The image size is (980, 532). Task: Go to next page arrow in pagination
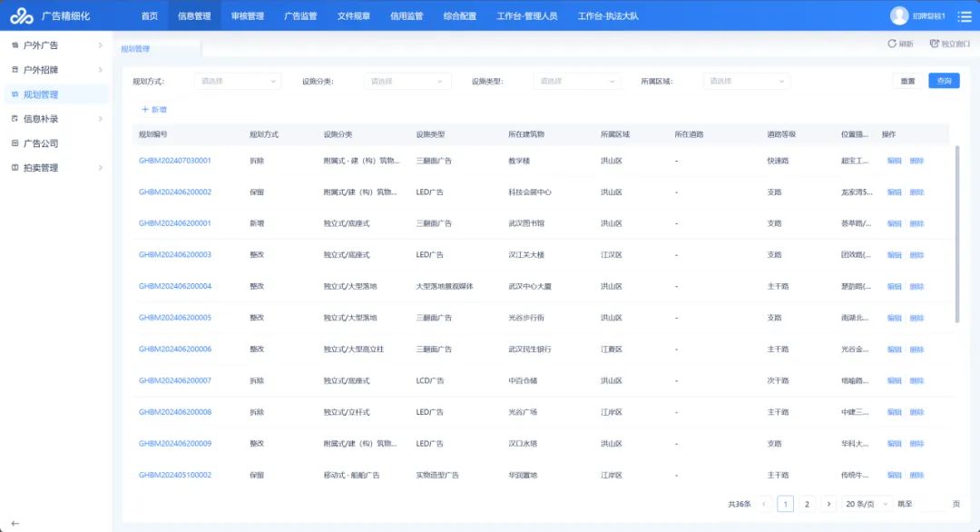tap(828, 504)
